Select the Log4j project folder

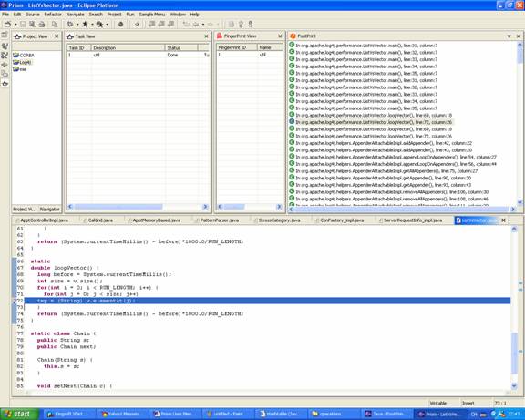click(22, 62)
